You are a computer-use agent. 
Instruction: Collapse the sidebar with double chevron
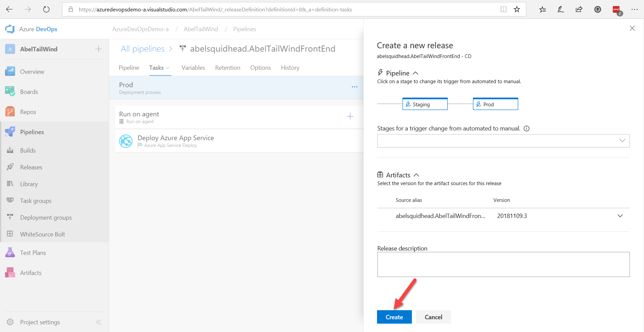pyautogui.click(x=99, y=322)
